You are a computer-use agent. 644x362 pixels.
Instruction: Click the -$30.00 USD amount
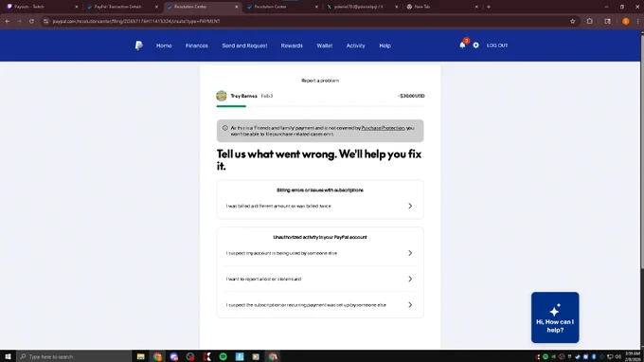coord(411,96)
